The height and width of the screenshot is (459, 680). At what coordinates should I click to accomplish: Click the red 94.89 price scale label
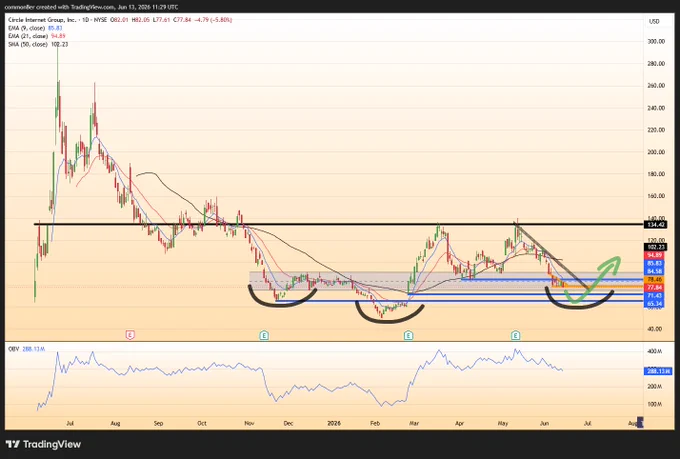654,255
